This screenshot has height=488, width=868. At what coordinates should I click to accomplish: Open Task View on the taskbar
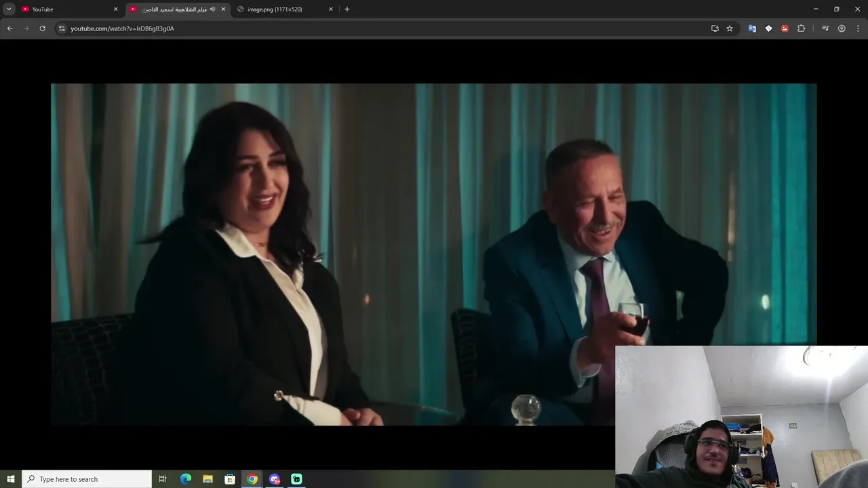coord(163,479)
